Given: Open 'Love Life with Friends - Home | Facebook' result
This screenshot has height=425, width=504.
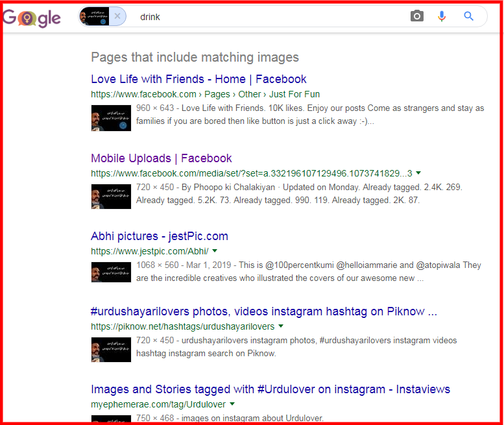Looking at the screenshot, I should (198, 79).
